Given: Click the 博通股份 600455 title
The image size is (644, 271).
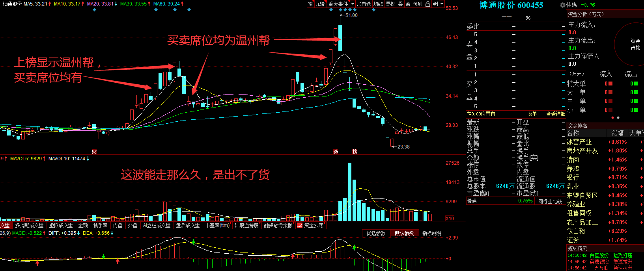Looking at the screenshot, I should coord(511,5).
